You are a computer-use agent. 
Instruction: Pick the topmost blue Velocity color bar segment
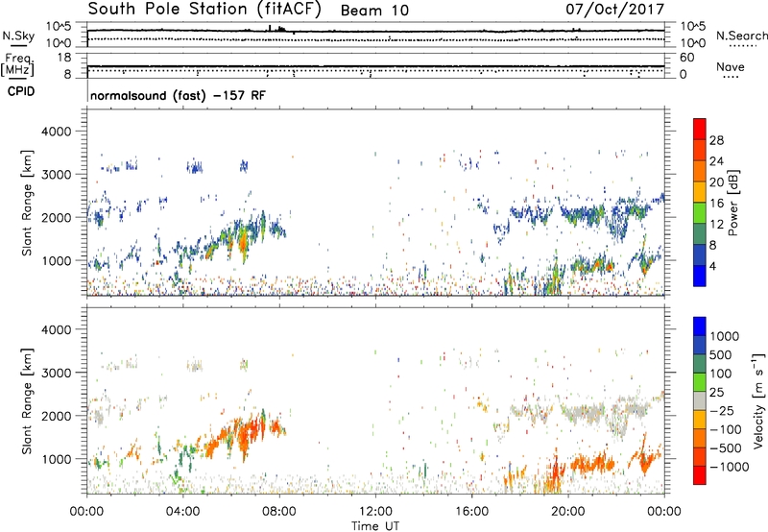pos(700,326)
